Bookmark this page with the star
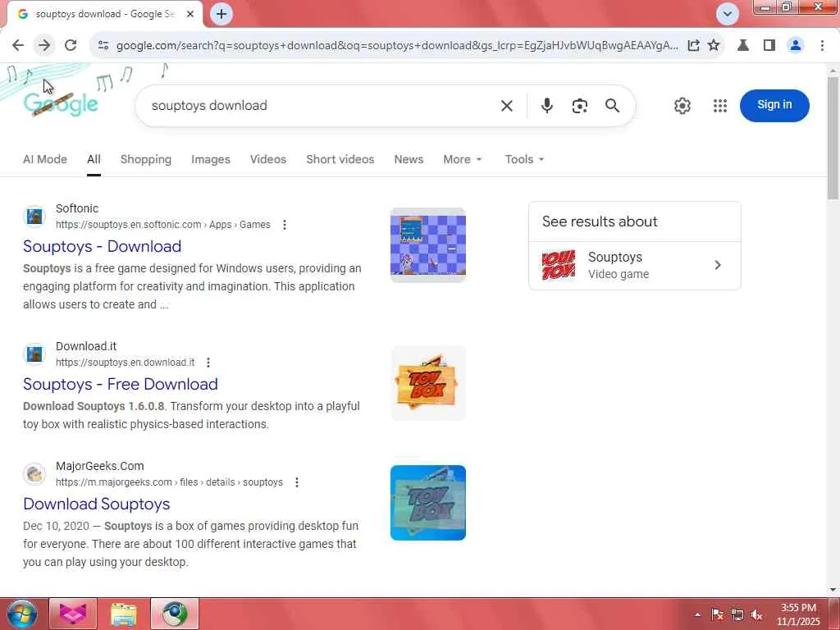This screenshot has width=840, height=630. coord(714,46)
